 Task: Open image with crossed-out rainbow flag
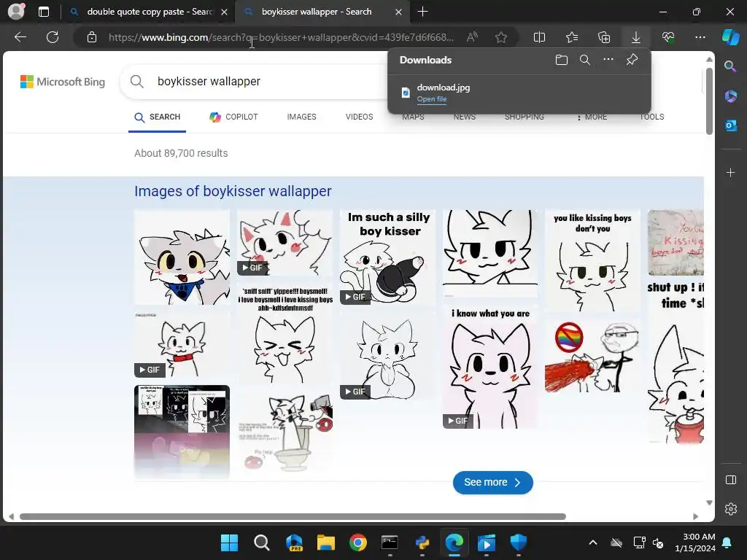tap(592, 357)
